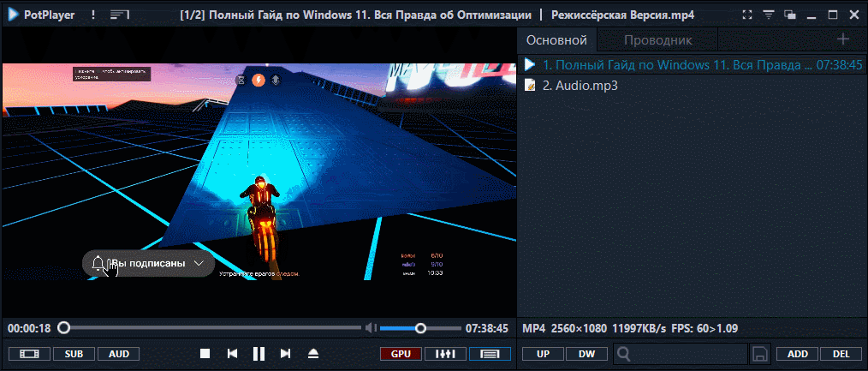The width and height of the screenshot is (868, 371).
Task: Click the orange lightning icon in video
Action: point(259,81)
